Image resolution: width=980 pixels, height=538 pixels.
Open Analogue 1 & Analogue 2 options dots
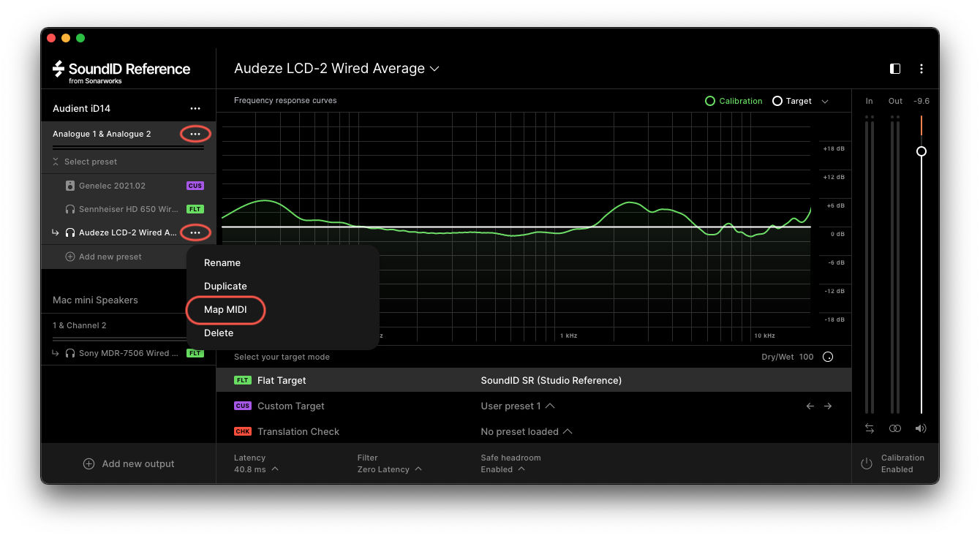click(195, 134)
